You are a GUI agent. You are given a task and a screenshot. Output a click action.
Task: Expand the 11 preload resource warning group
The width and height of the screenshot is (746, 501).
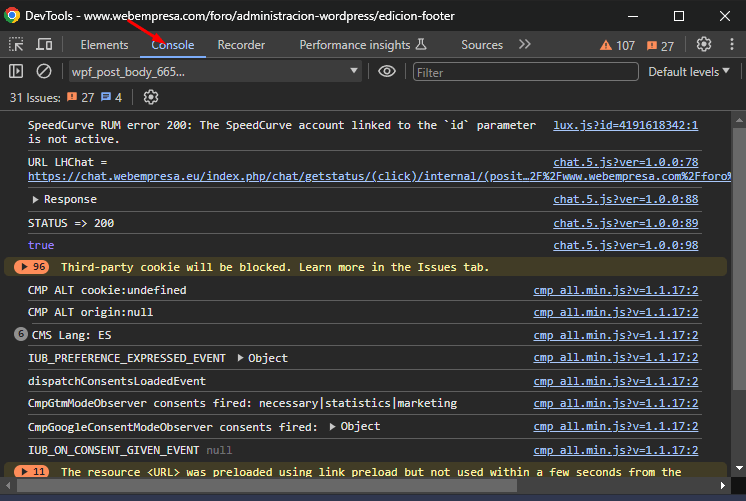(x=31, y=472)
